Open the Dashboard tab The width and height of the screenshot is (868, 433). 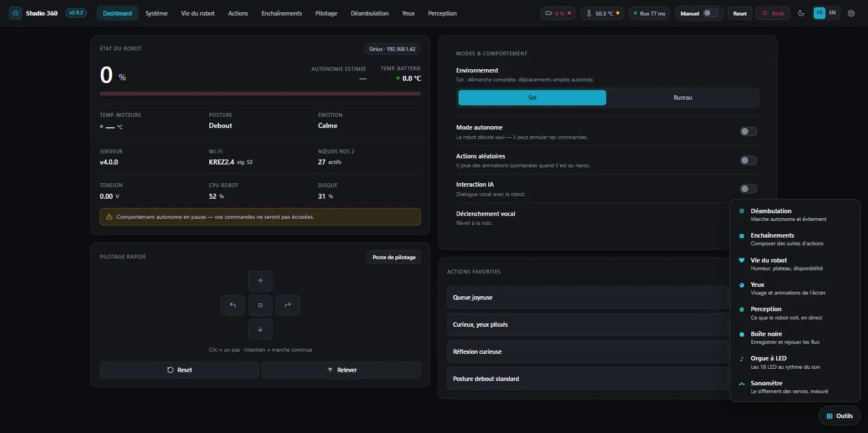click(117, 13)
